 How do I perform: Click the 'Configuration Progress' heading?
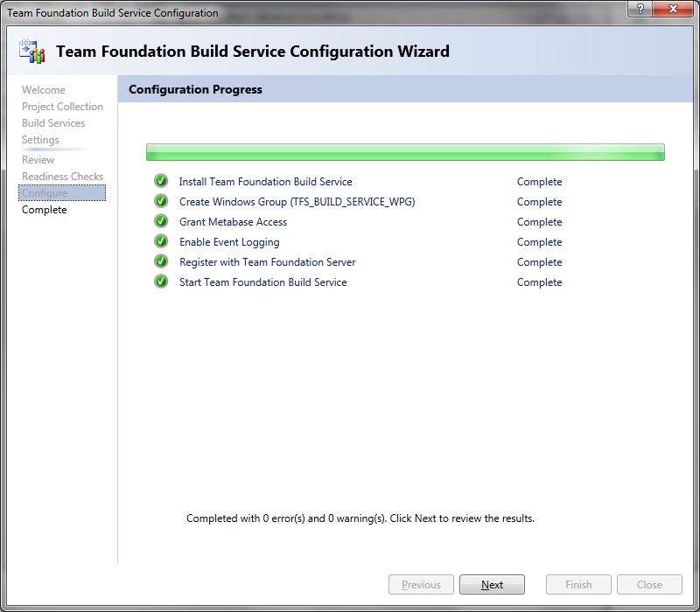point(195,89)
